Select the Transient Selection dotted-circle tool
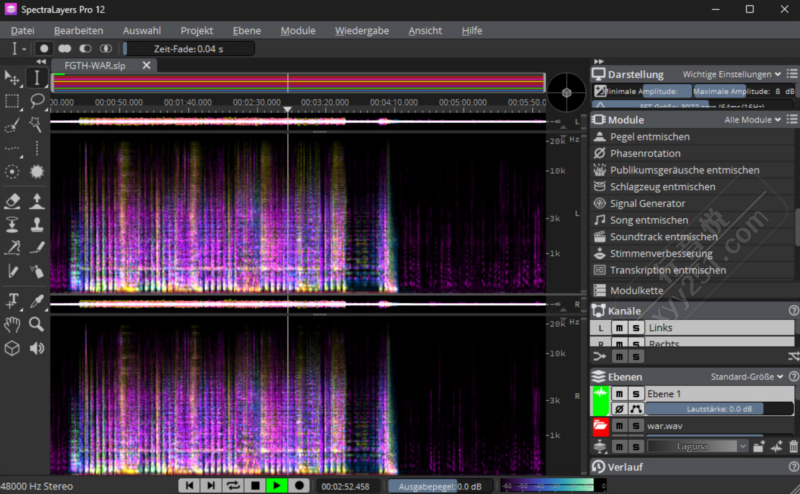Screen dimensions: 800x494 point(12,171)
